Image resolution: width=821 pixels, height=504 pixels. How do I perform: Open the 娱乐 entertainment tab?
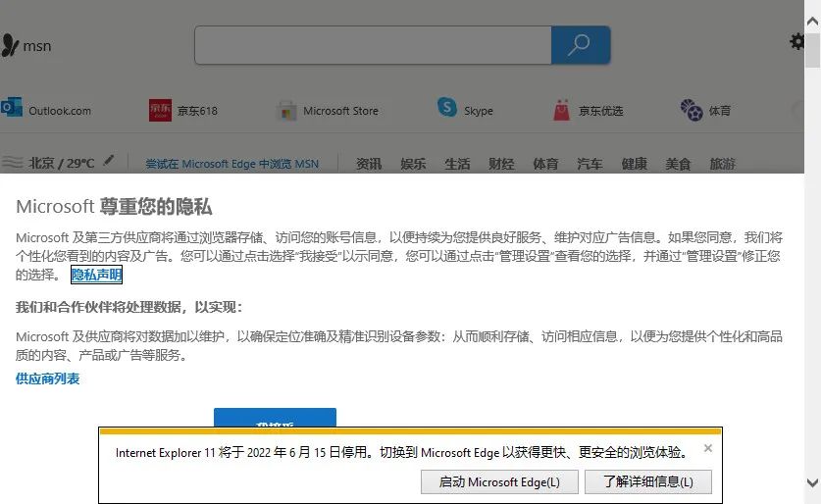click(x=413, y=164)
